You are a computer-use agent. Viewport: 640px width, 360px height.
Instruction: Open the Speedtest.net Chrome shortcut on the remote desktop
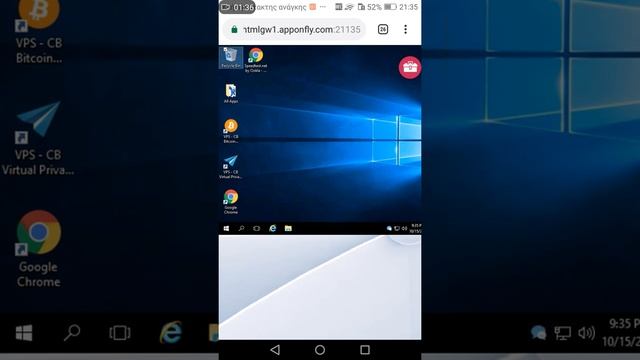[256, 60]
